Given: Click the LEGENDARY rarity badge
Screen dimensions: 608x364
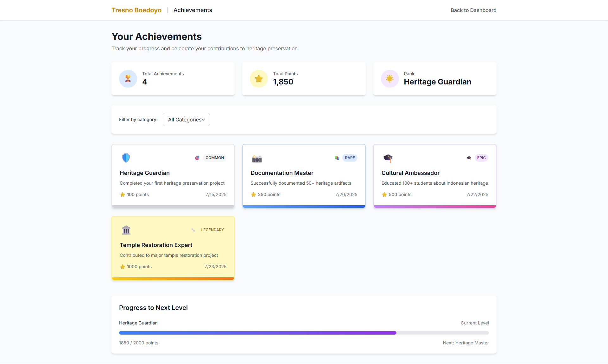Looking at the screenshot, I should coord(212,230).
